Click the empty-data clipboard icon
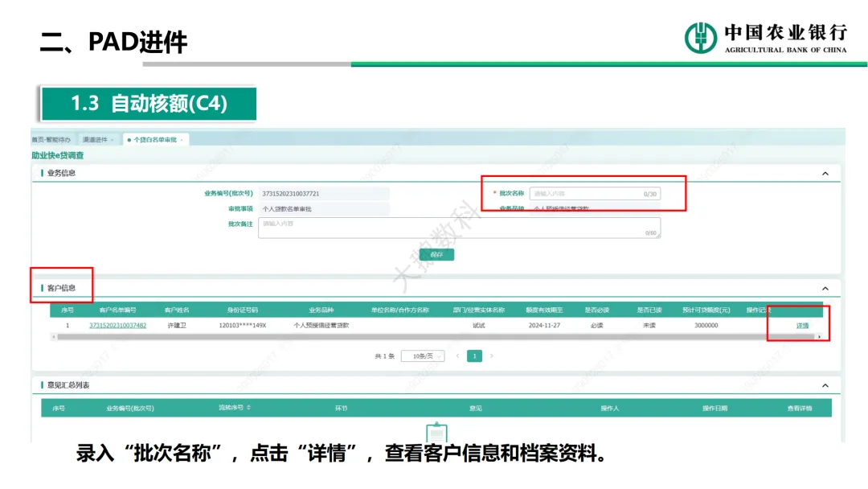Image resolution: width=868 pixels, height=489 pixels. [436, 433]
